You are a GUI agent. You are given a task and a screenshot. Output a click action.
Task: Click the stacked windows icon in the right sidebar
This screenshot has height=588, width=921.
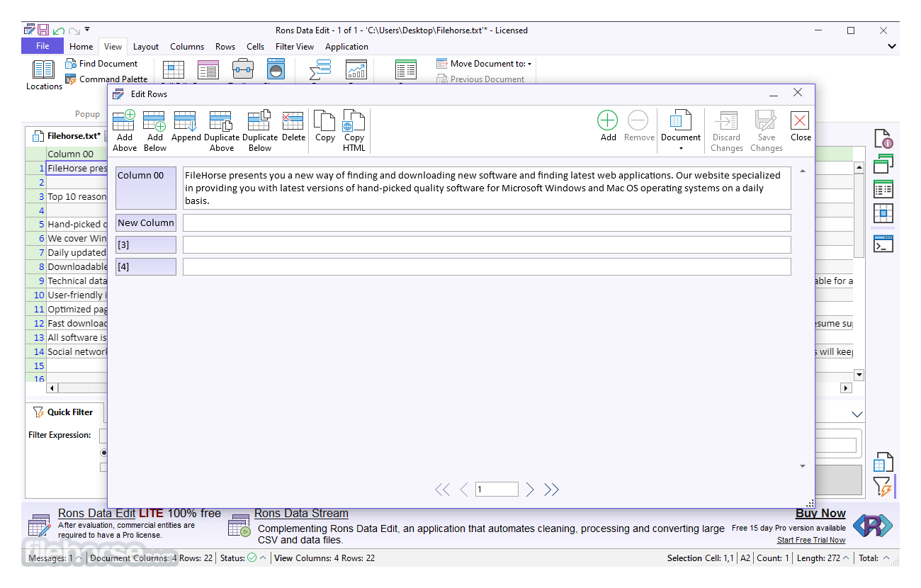pos(883,164)
